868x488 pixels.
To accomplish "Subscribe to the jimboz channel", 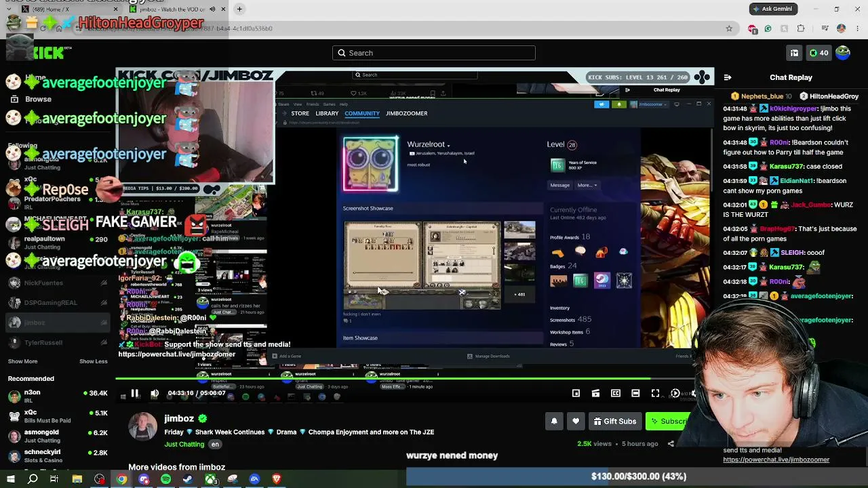I will [669, 422].
